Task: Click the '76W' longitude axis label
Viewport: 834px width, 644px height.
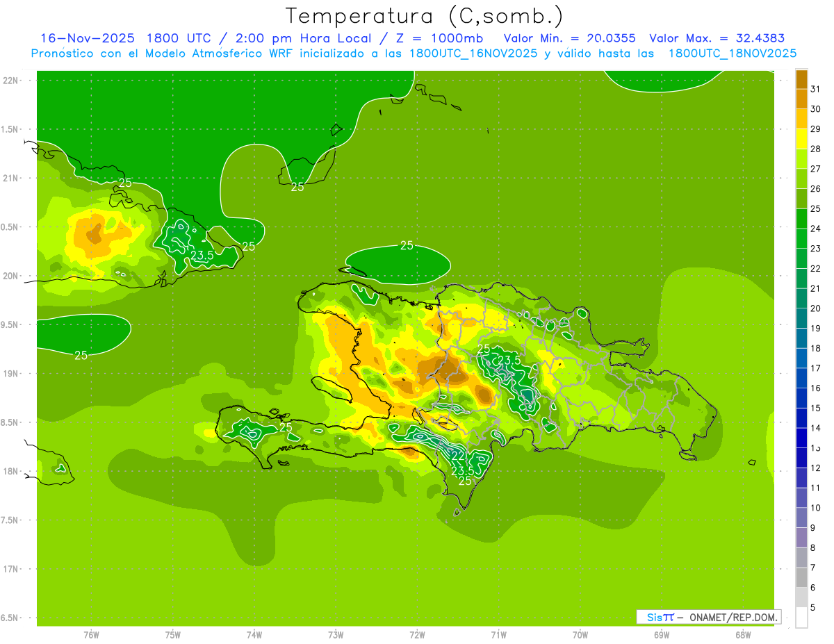Action: click(x=91, y=634)
